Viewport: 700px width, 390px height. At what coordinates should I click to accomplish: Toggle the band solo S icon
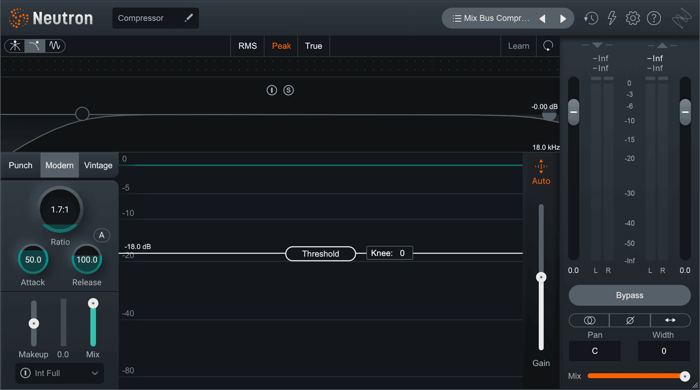click(x=288, y=90)
